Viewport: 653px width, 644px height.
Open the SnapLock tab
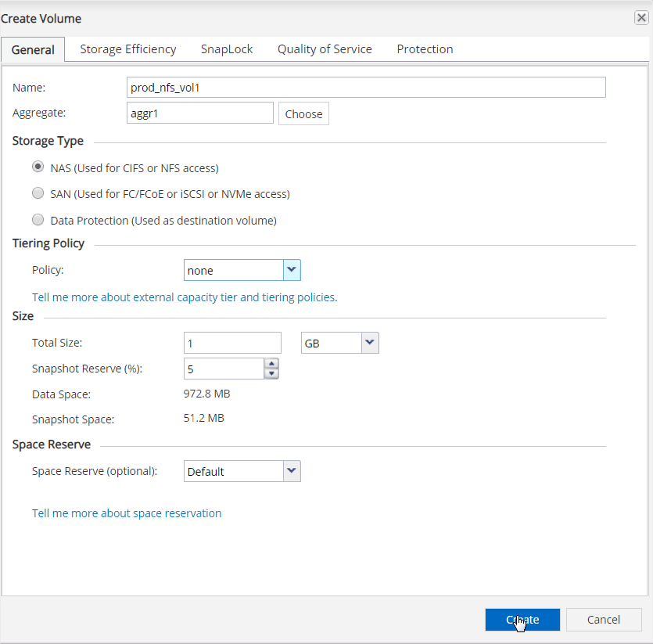coord(227,49)
